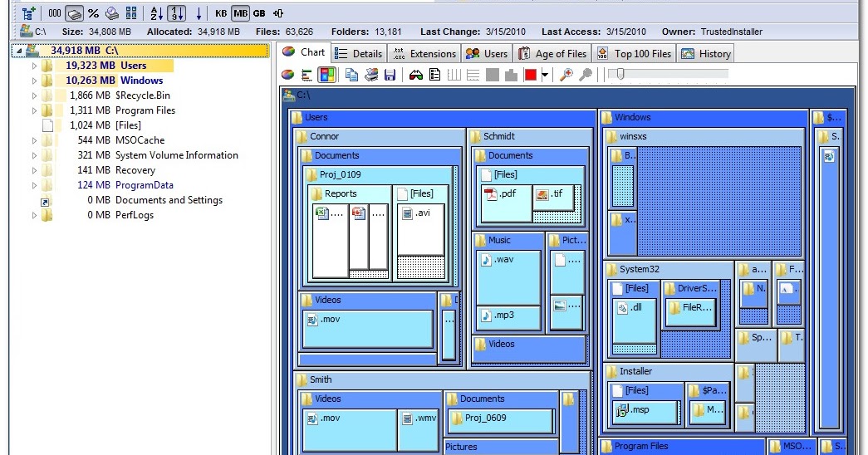Toggle sort by size 1-9
Screen dimensions: 868x455
tap(177, 12)
